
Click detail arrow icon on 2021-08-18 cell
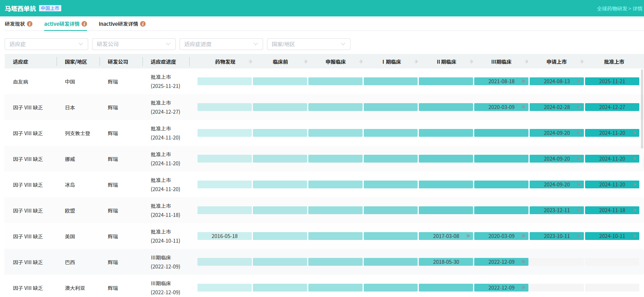click(x=523, y=81)
